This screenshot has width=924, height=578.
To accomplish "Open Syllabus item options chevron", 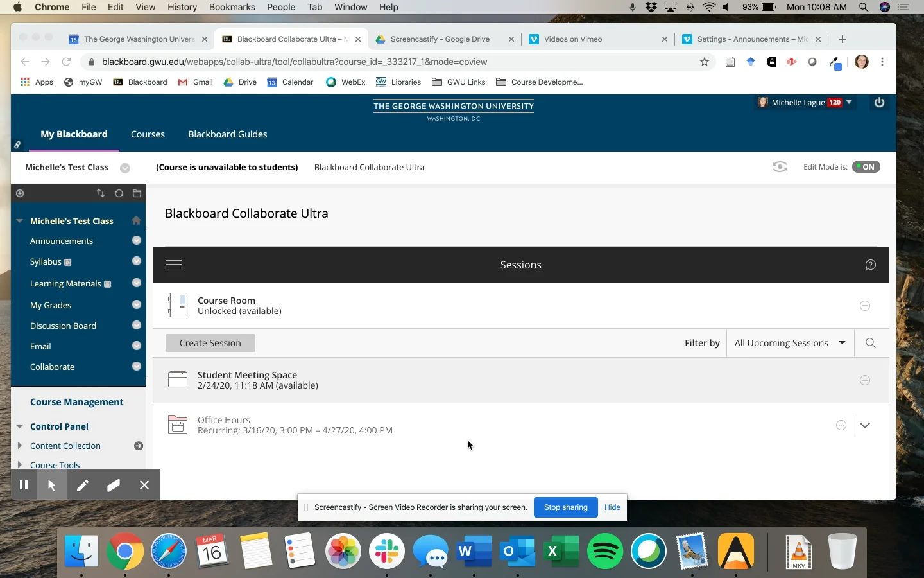I will coord(137,261).
